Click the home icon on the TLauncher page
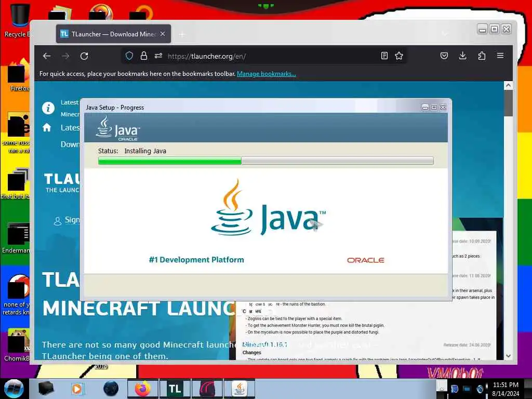The height and width of the screenshot is (399, 532). [x=47, y=128]
